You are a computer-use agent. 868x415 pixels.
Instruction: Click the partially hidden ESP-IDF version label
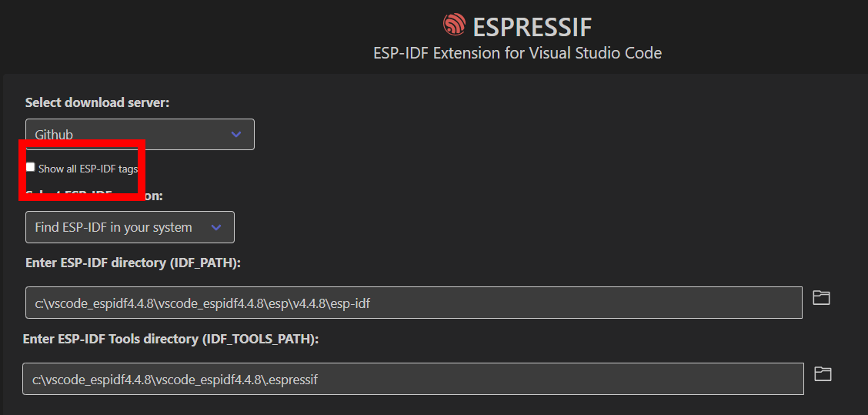pos(154,196)
